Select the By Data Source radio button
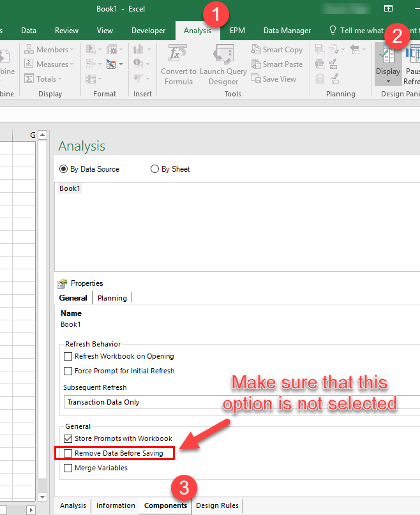This screenshot has width=420, height=515. (x=63, y=169)
